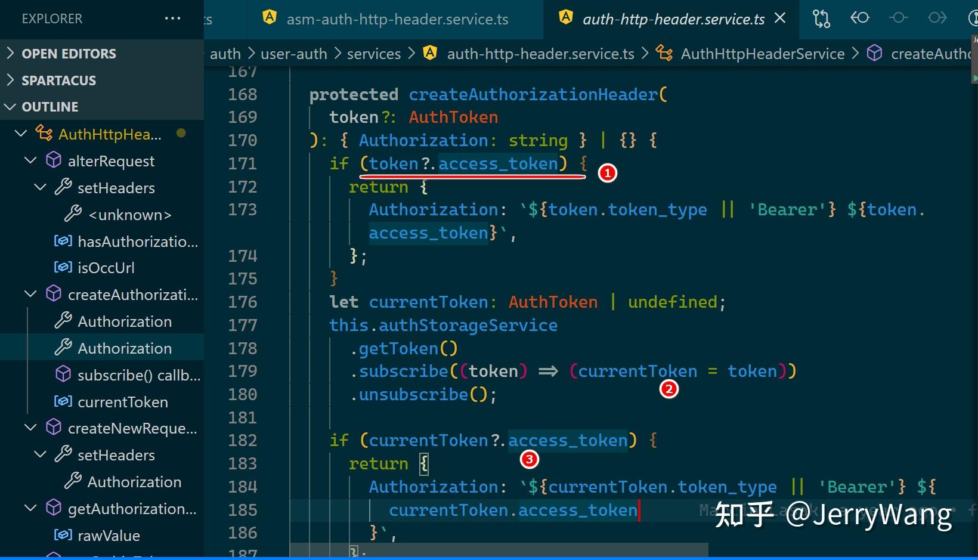Click the compare changes icon in the title bar
The image size is (978, 560).
point(821,18)
